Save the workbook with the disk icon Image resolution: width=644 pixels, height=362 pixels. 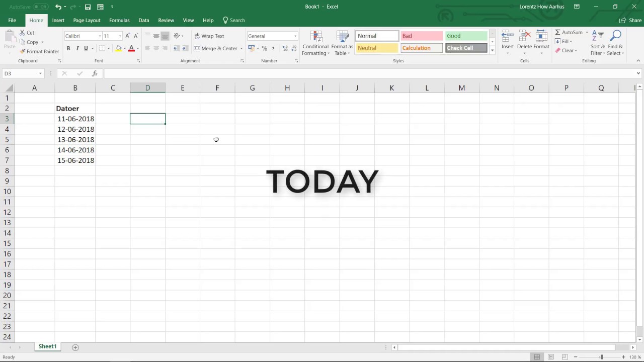point(88,7)
